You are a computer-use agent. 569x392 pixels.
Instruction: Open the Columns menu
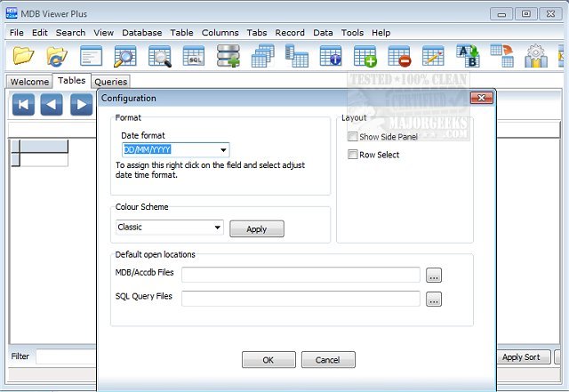coord(220,33)
